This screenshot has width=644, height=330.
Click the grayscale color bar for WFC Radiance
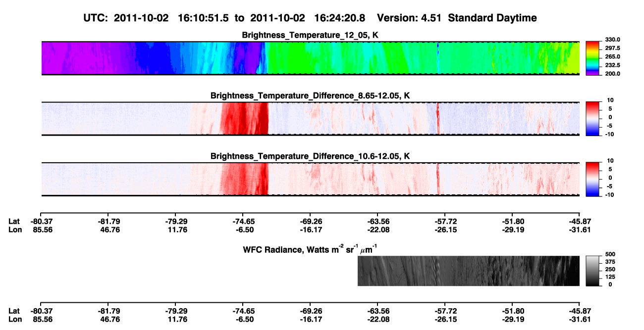point(593,271)
